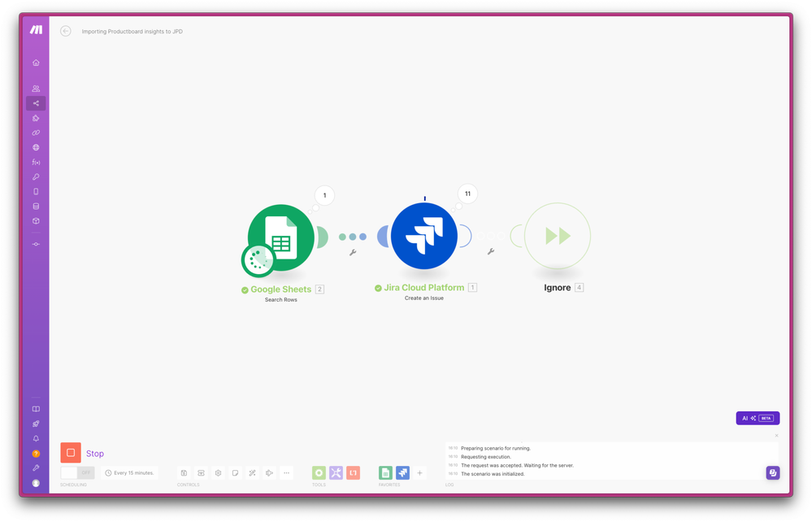Click the Scenario I/O control icon

click(x=201, y=472)
